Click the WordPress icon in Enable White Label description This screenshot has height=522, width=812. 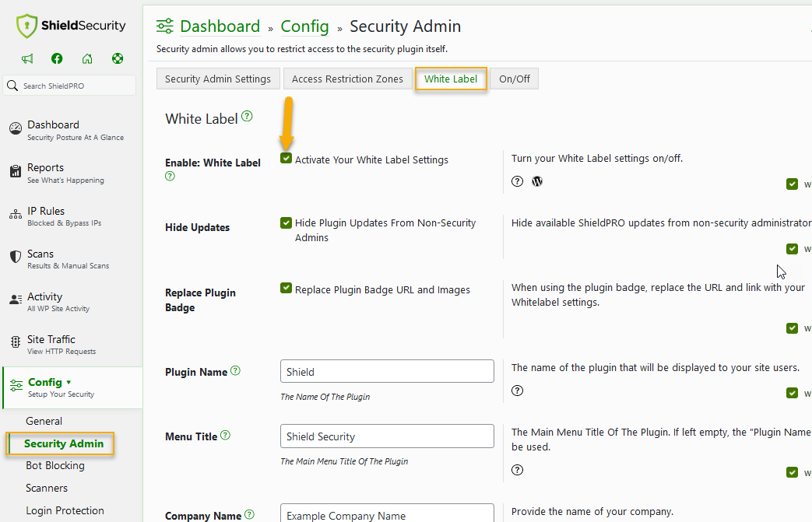[x=537, y=181]
